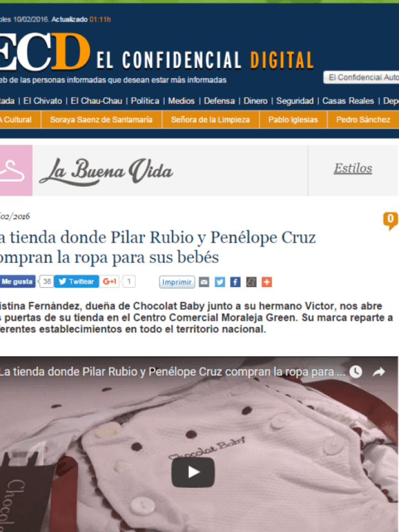Select the Soraya Saenz de Santamaría tab
Viewport: 399px width, 532px height.
[101, 120]
